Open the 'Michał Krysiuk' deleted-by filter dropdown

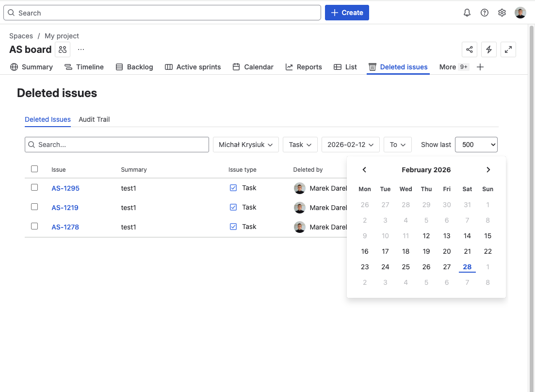pos(245,144)
